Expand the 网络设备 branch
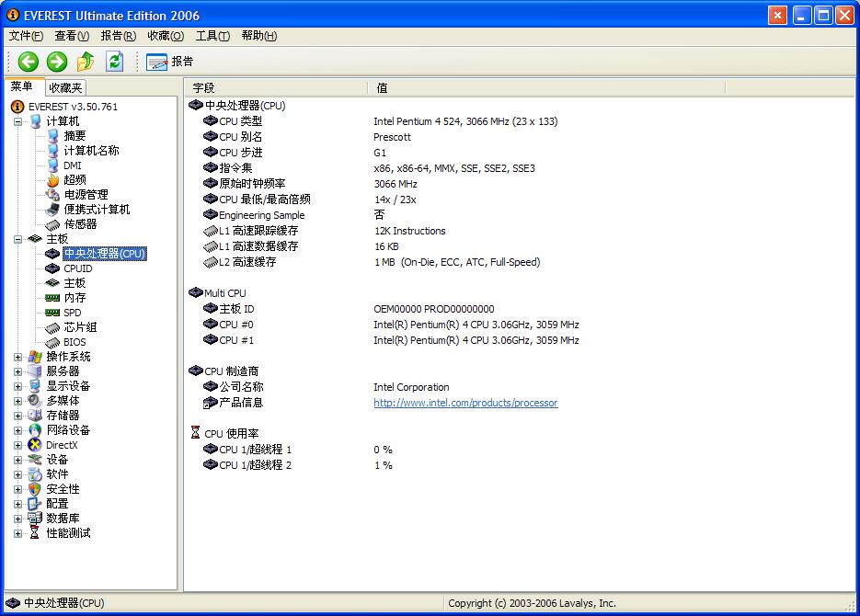This screenshot has width=860, height=616. coord(18,431)
